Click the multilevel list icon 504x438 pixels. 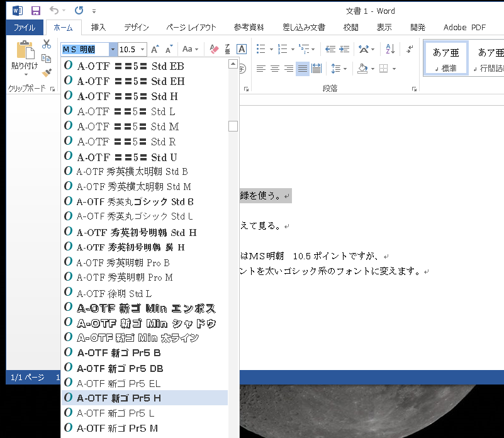point(304,49)
